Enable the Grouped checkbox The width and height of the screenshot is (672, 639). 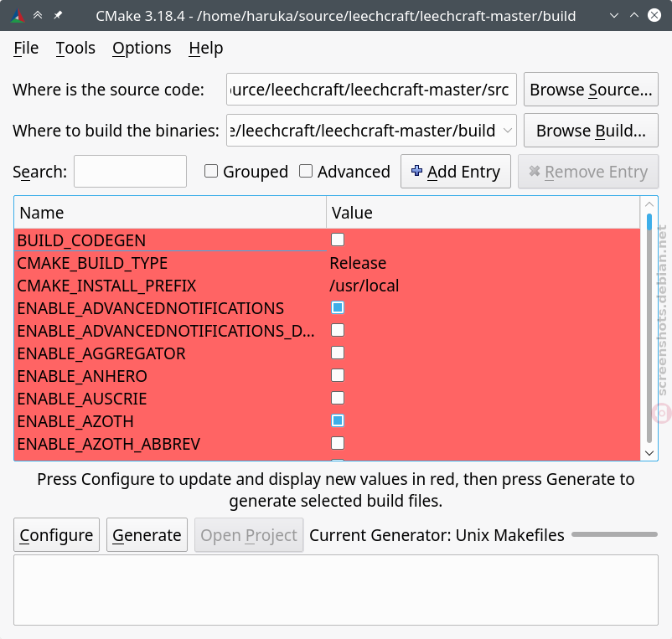[211, 171]
